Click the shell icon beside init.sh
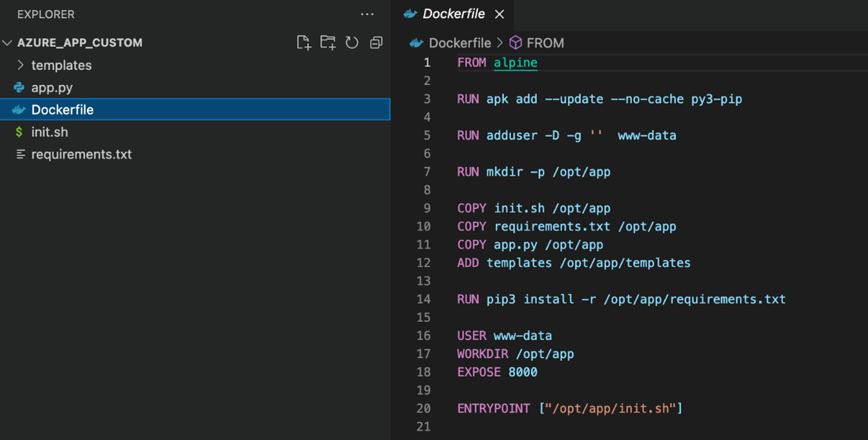The width and height of the screenshot is (868, 440). click(20, 132)
